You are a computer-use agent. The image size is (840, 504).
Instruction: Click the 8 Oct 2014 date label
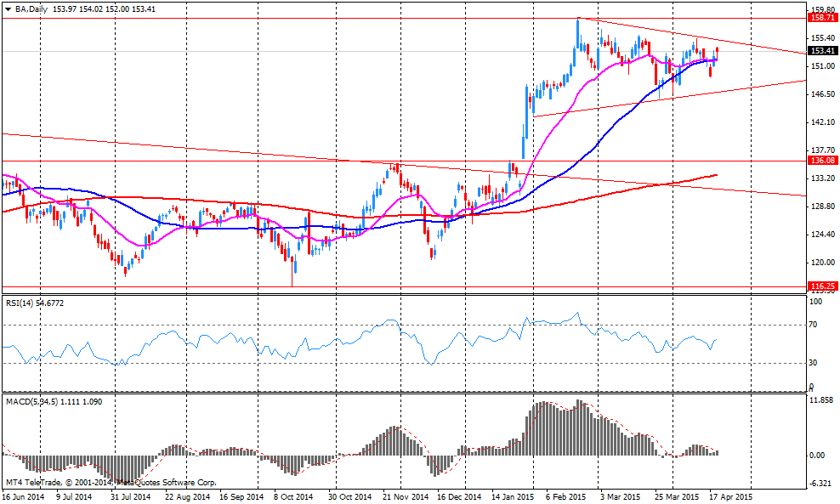point(292,497)
